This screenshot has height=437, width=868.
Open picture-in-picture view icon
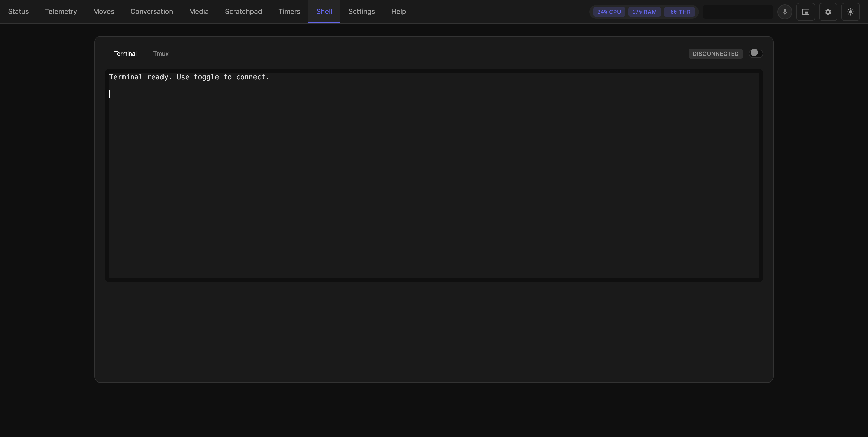[805, 12]
